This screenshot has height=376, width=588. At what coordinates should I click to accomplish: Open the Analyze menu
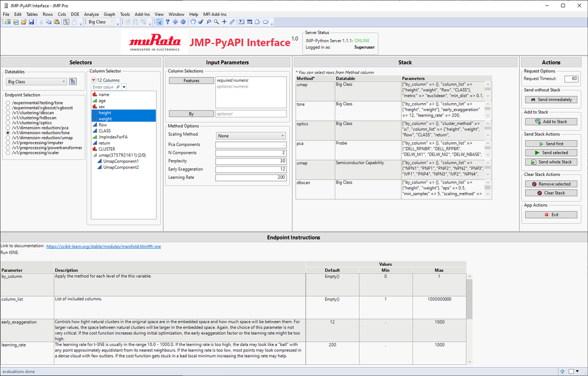91,14
